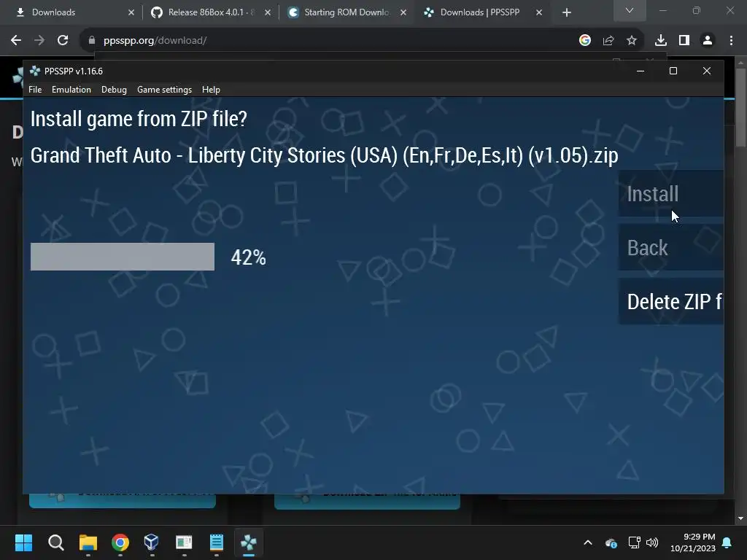The width and height of the screenshot is (747, 560).
Task: Open the Debug menu
Action: tap(114, 90)
